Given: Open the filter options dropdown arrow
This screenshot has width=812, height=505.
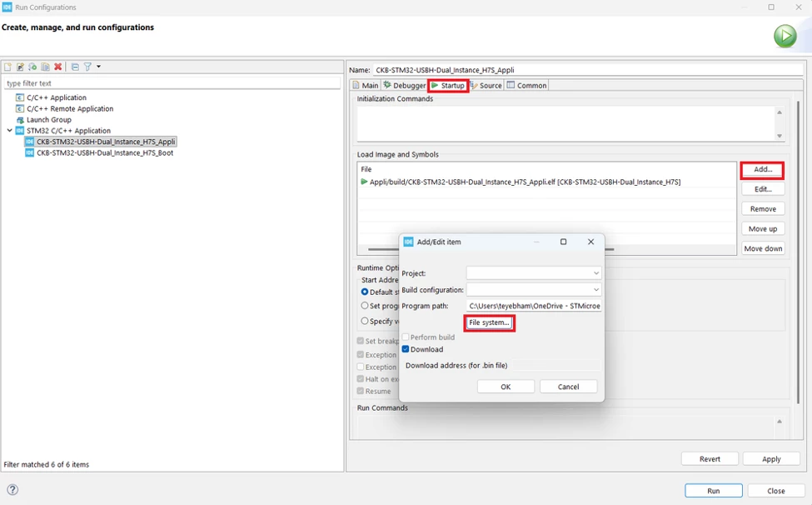Looking at the screenshot, I should tap(98, 67).
